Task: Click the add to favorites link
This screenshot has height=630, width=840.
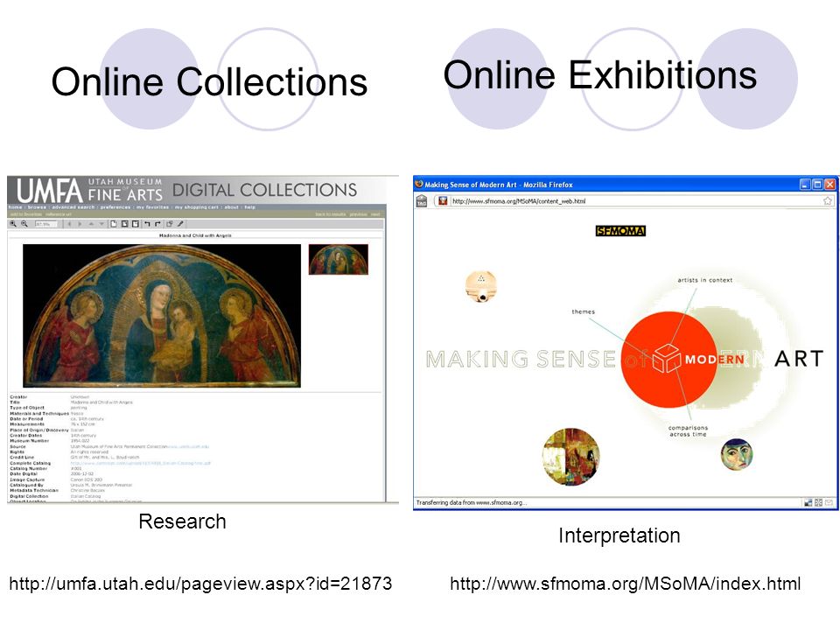Action: coord(26,214)
